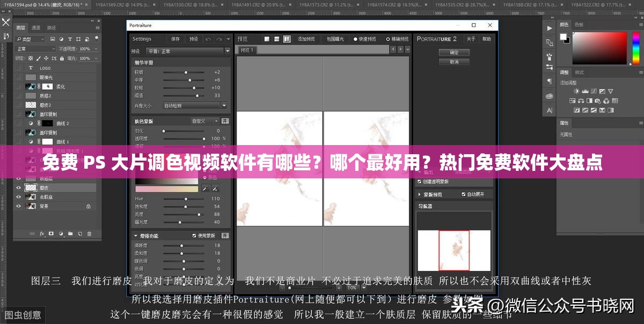Switch to the 通道 channels tab
Screen dimensions: 644x324
coord(36,28)
